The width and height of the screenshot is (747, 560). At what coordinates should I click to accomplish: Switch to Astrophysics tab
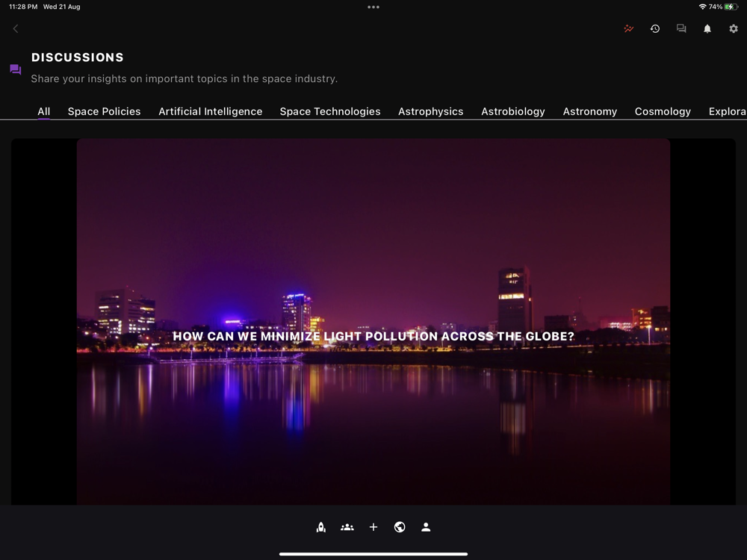[x=431, y=111]
